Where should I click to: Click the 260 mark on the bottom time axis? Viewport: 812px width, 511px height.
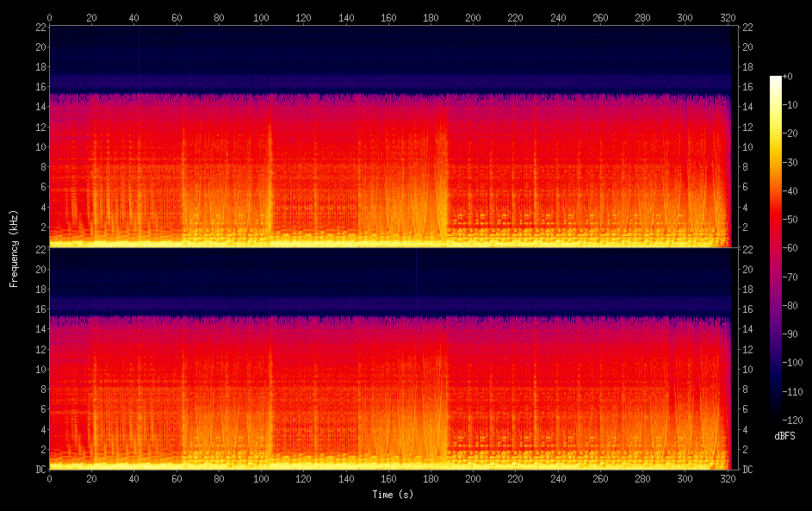click(x=600, y=478)
